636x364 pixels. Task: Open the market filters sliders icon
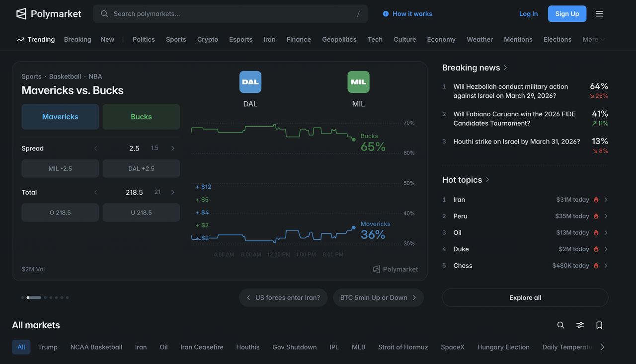pos(580,325)
